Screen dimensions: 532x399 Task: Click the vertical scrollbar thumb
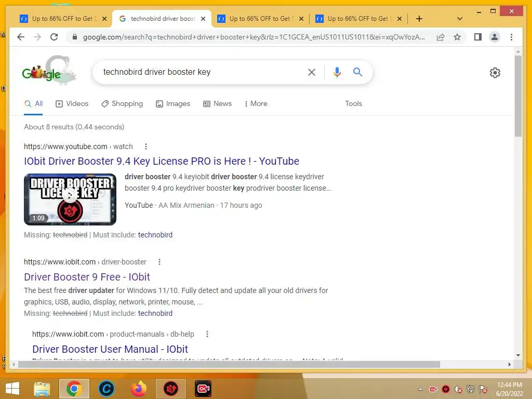pos(518,96)
